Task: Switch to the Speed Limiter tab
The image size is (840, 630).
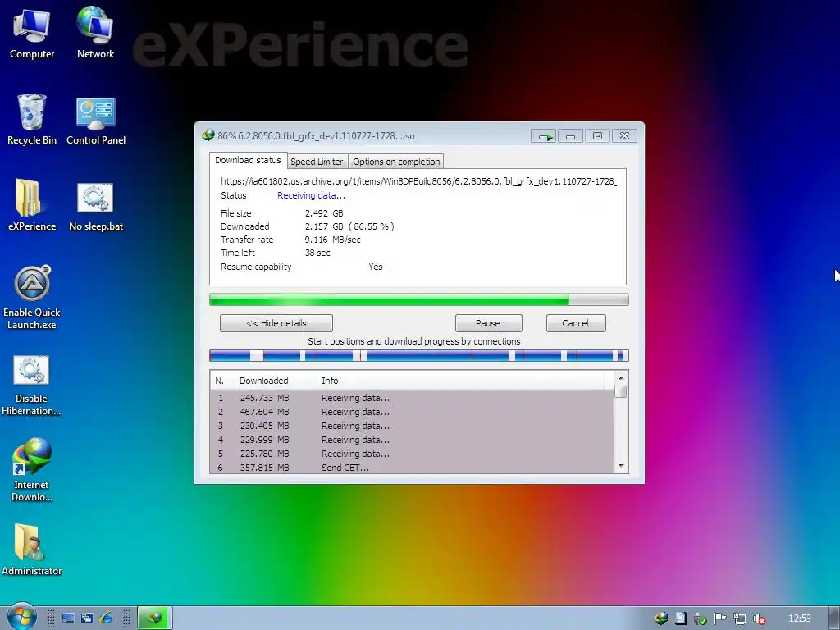Action: tap(317, 162)
